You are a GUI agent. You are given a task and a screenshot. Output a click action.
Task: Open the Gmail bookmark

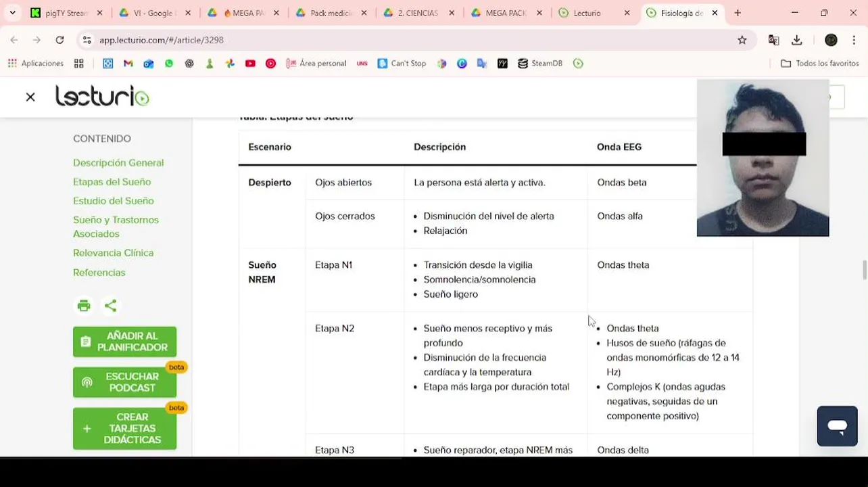tap(128, 63)
